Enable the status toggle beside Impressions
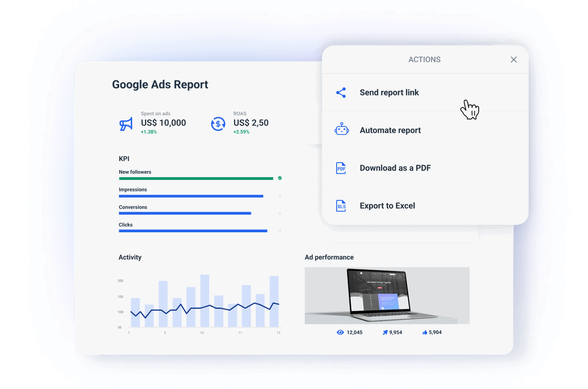588x389 pixels. point(280,195)
